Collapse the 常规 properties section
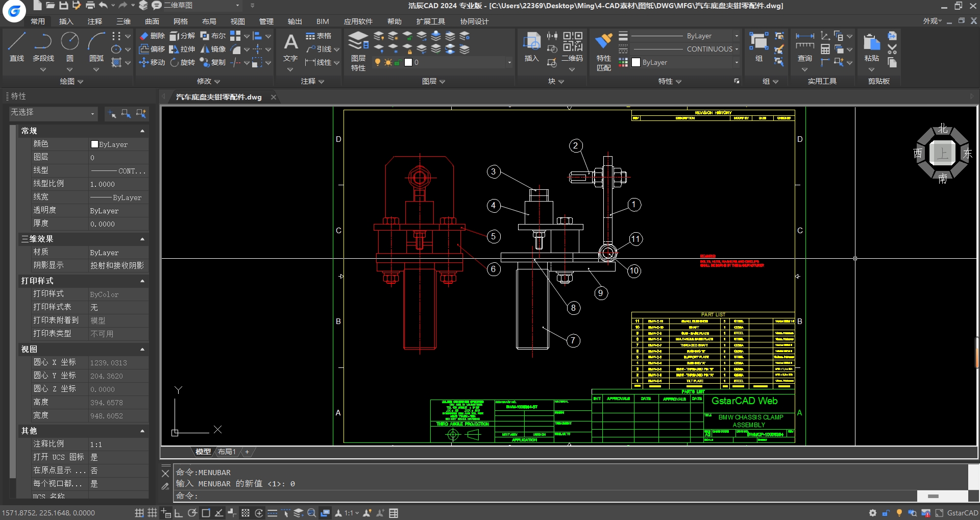 (142, 131)
